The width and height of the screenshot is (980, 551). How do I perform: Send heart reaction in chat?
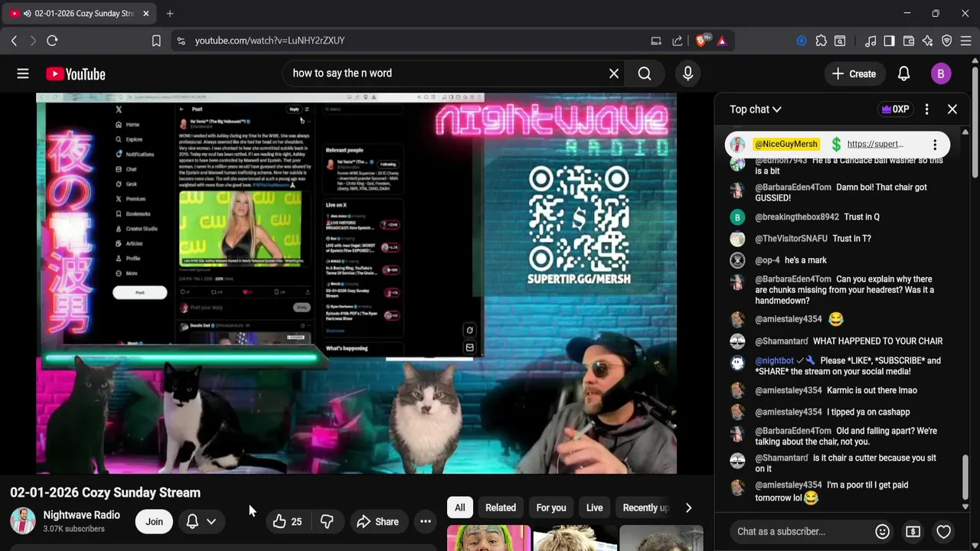943,531
